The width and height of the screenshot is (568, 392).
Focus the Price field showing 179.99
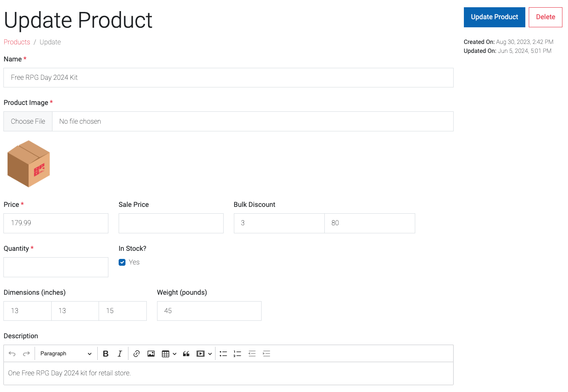coord(56,223)
